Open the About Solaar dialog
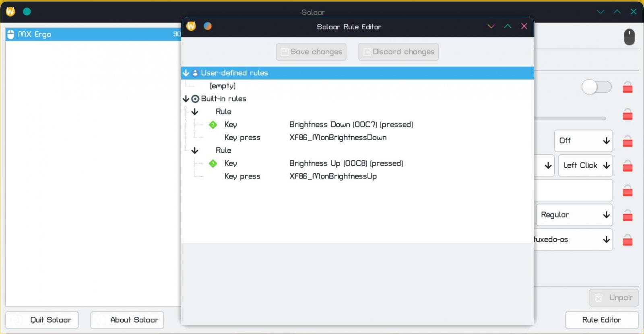 pyautogui.click(x=127, y=320)
